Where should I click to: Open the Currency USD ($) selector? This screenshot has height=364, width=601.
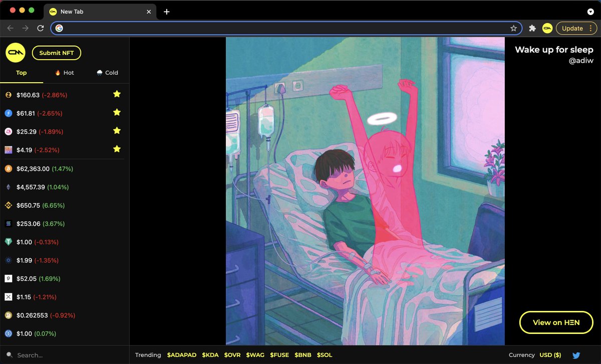[x=550, y=355]
